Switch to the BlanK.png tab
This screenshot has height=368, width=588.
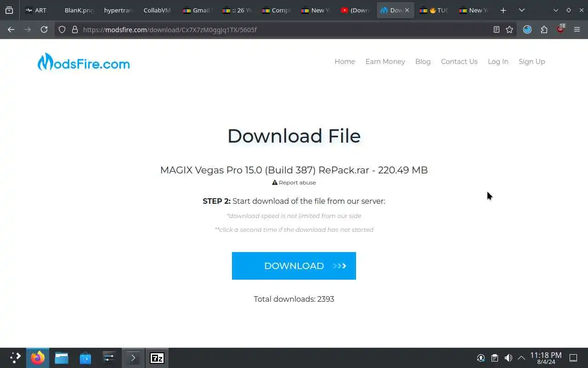[78, 10]
